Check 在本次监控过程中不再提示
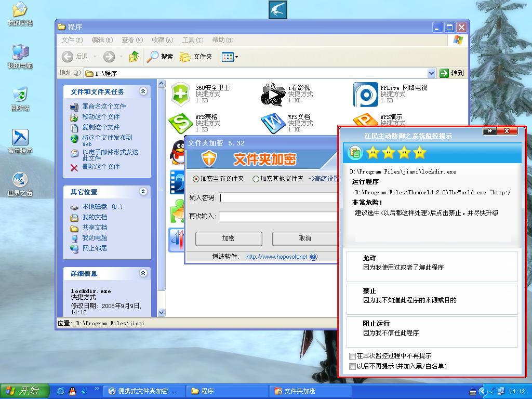Image resolution: width=532 pixels, height=399 pixels. click(x=352, y=356)
